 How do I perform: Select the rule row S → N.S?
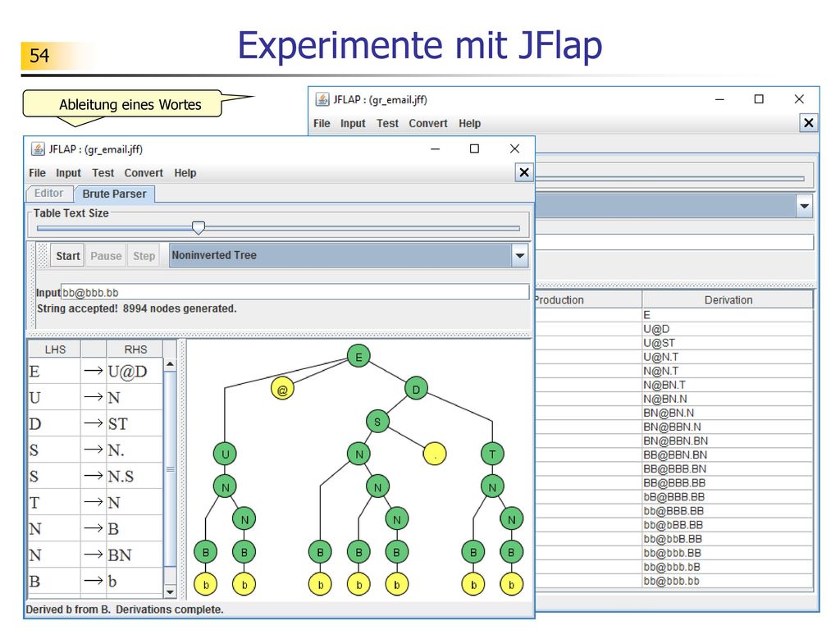(x=95, y=477)
